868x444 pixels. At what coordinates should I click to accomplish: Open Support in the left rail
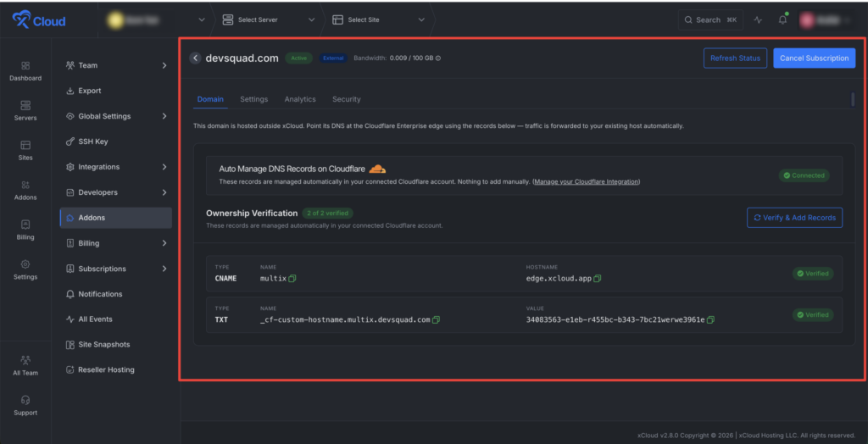point(25,406)
